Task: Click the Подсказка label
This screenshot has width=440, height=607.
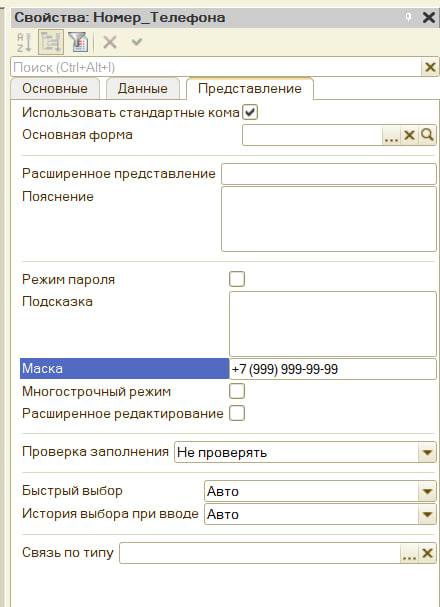Action: click(57, 302)
